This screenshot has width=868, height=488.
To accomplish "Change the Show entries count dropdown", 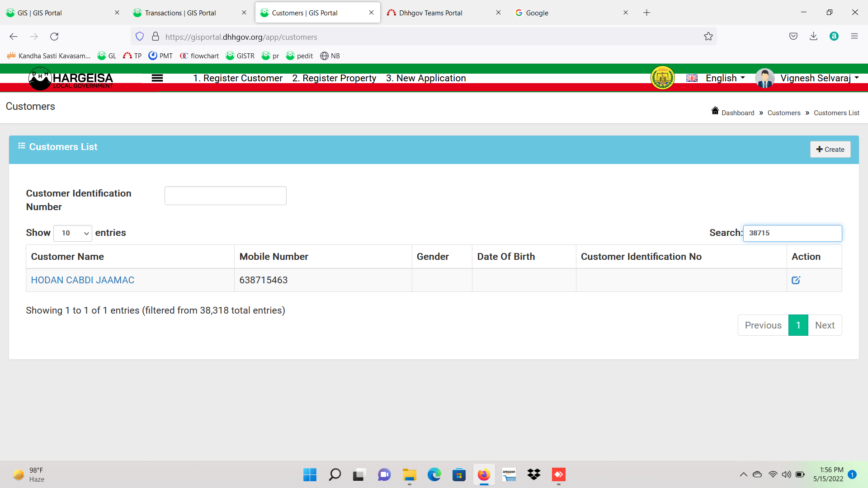I will [x=73, y=233].
